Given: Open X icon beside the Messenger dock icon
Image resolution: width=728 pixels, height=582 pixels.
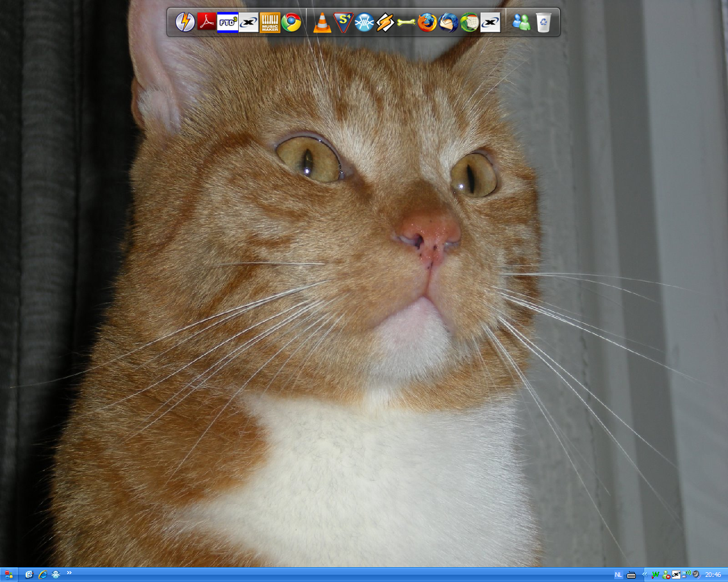Looking at the screenshot, I should click(490, 22).
